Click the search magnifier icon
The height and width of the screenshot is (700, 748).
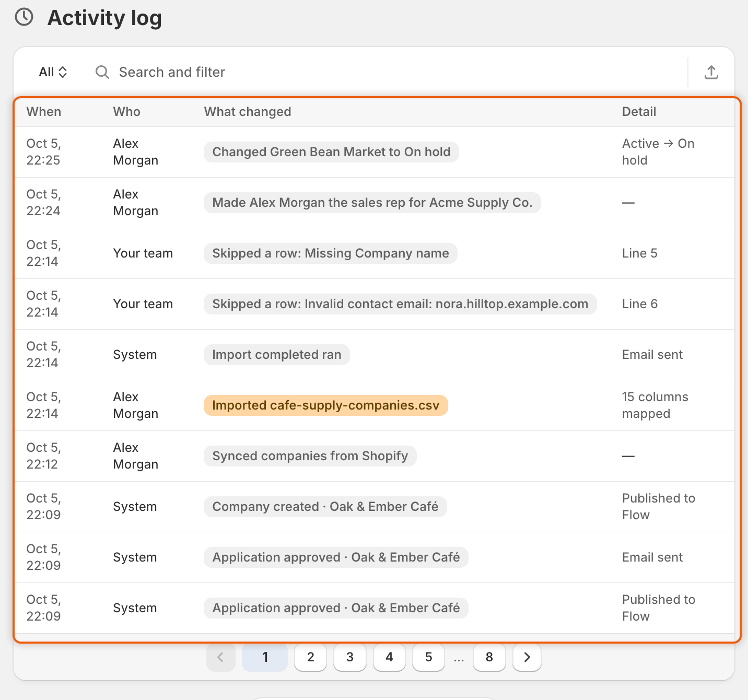tap(102, 72)
